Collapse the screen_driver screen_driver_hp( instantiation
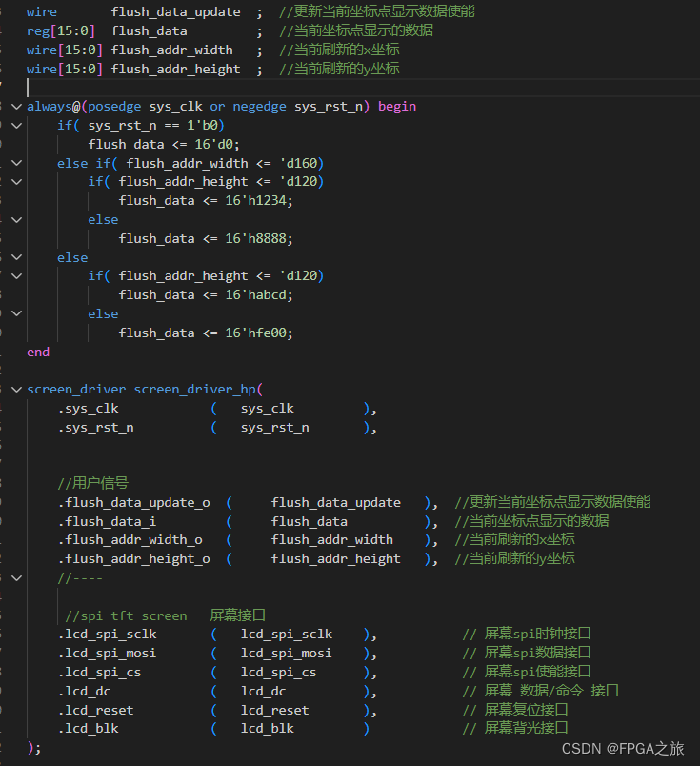 (16, 390)
